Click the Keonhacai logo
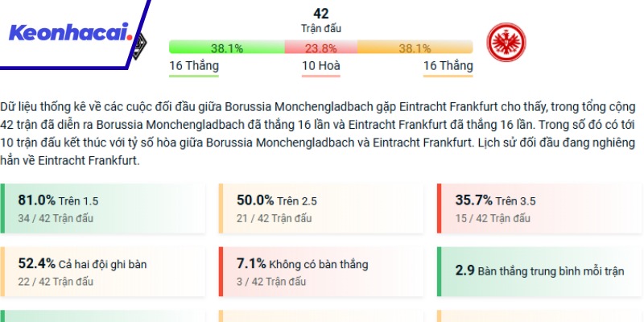The height and width of the screenshot is (322, 644). [x=68, y=33]
